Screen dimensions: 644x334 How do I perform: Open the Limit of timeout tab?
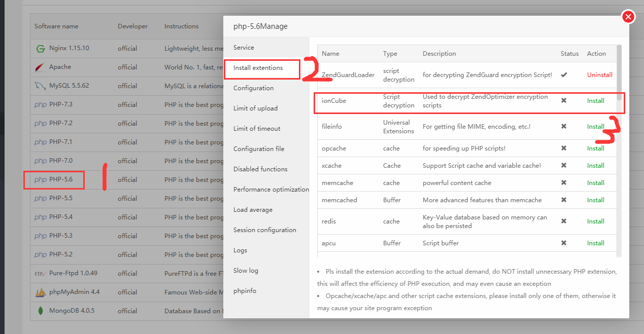(x=266, y=128)
